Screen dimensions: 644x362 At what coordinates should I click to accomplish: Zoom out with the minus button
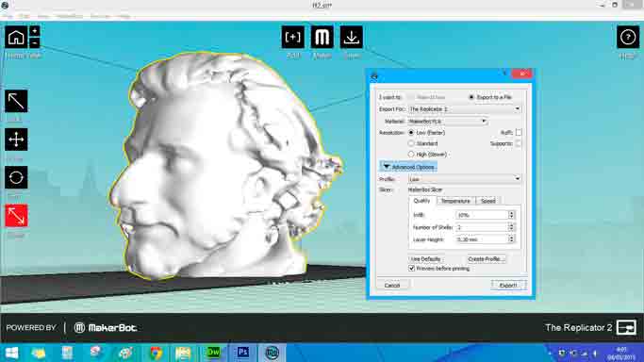(x=35, y=42)
